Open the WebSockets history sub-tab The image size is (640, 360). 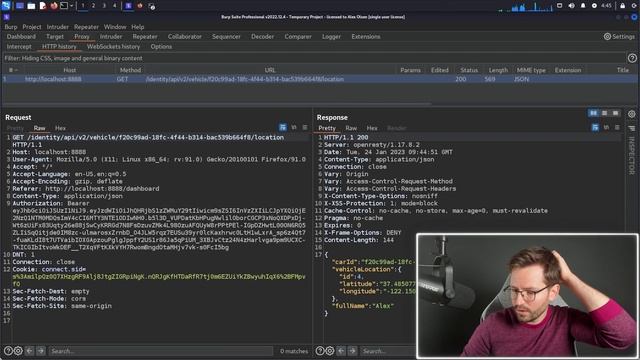pyautogui.click(x=113, y=47)
